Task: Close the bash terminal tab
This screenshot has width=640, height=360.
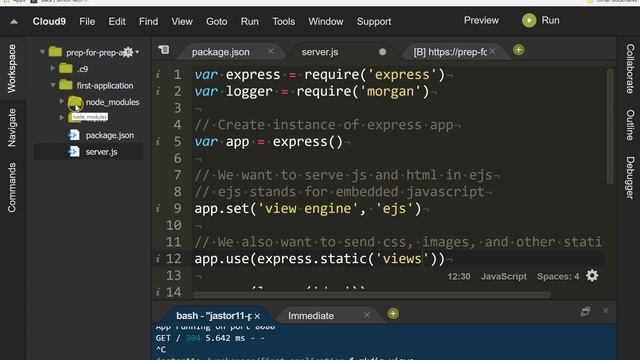Action: tap(257, 316)
